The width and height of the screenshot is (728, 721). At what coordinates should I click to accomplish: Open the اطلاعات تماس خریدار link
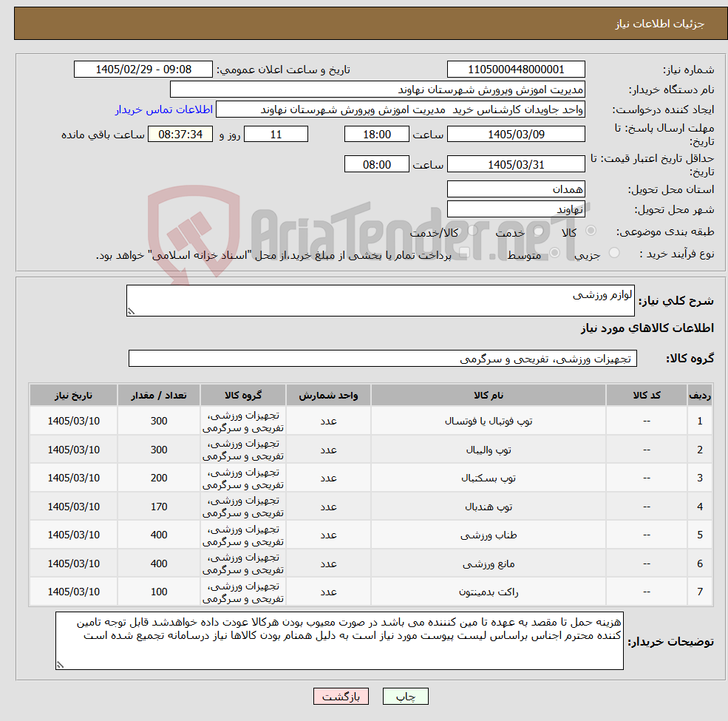click(x=164, y=109)
